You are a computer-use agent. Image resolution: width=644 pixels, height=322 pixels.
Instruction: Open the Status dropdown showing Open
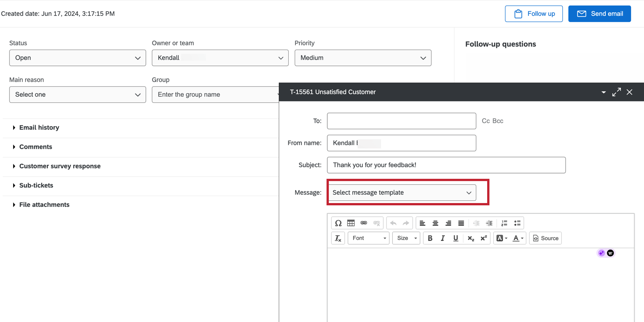pos(78,58)
